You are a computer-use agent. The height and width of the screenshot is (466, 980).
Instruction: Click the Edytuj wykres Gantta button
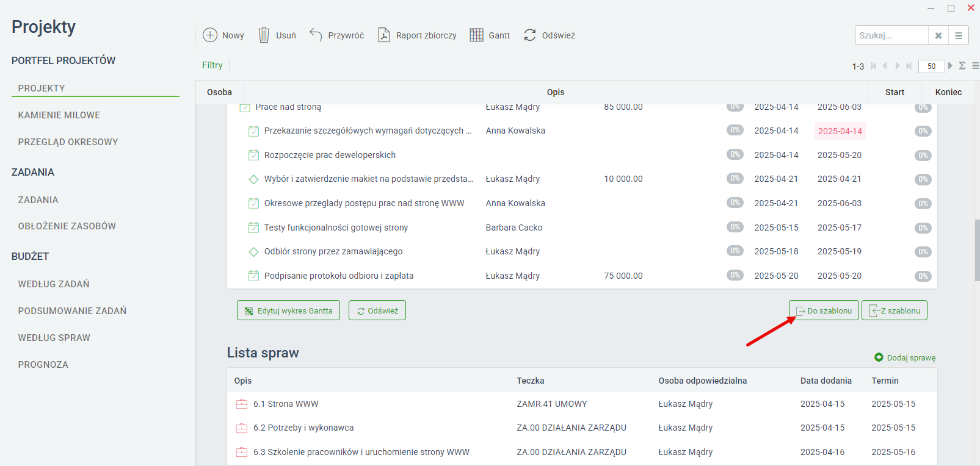pyautogui.click(x=288, y=310)
